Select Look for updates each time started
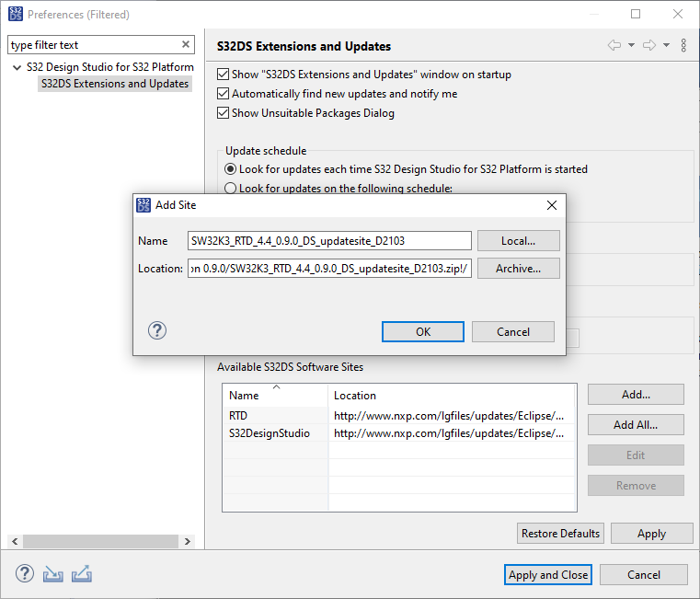This screenshot has height=599, width=700. pos(230,169)
